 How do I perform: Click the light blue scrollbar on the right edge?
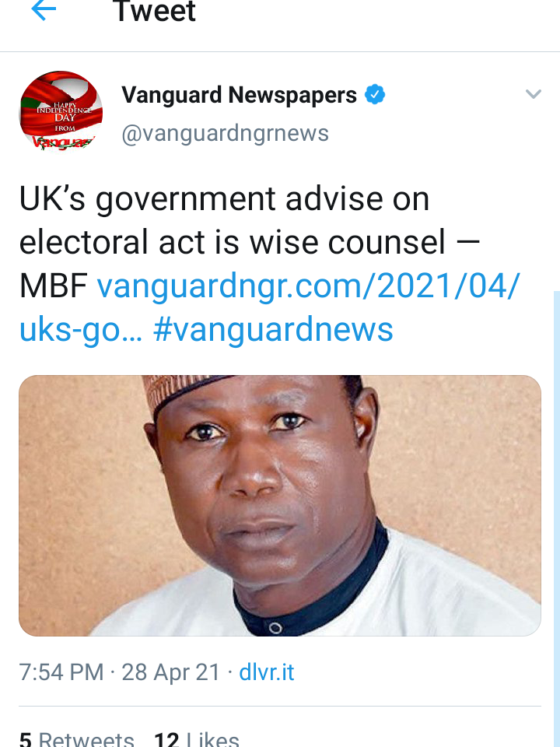(557, 519)
